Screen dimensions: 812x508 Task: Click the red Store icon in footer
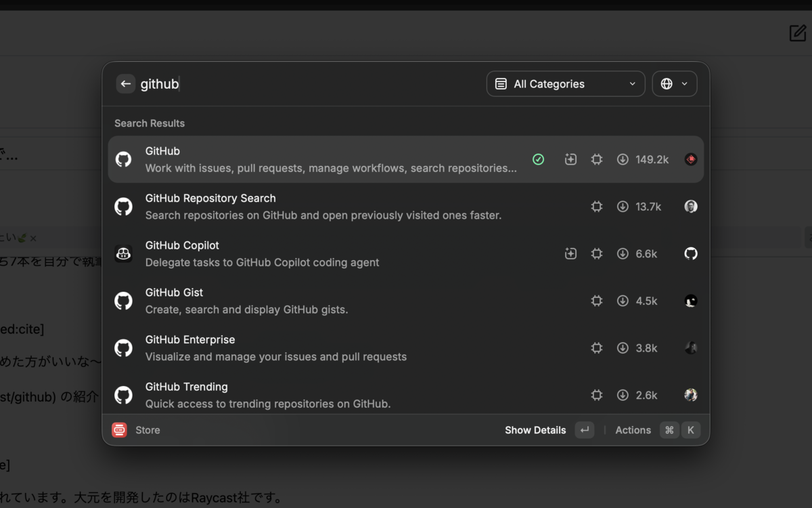coord(119,430)
